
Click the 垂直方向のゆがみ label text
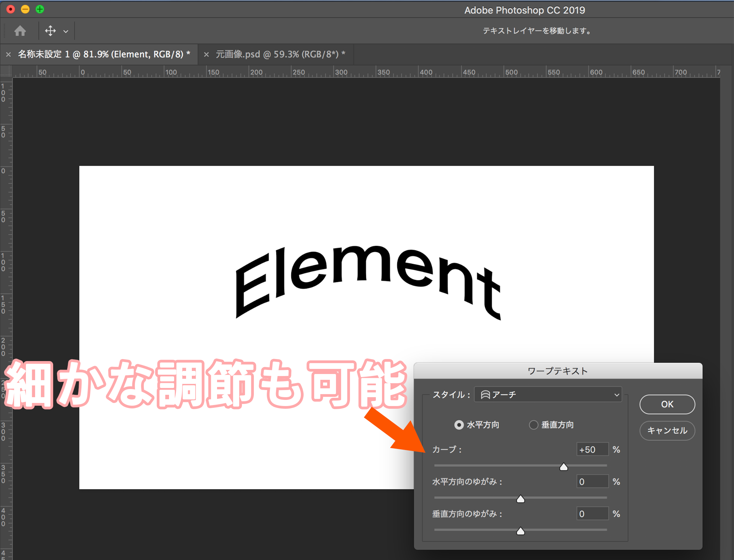pos(467,514)
